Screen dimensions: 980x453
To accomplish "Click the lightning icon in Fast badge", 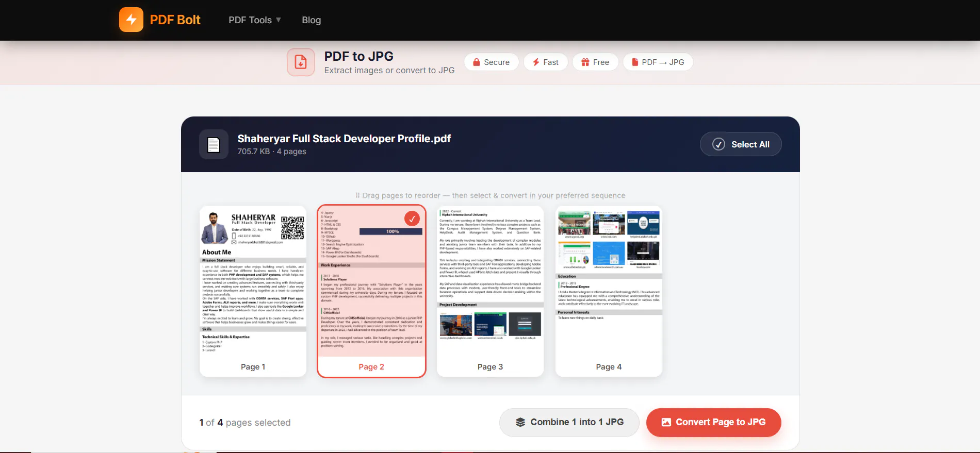I will tap(536, 62).
